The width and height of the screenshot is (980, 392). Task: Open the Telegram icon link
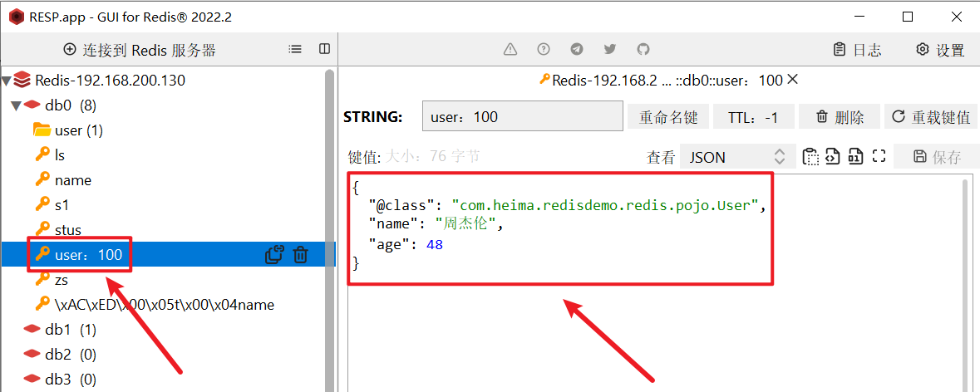click(577, 49)
